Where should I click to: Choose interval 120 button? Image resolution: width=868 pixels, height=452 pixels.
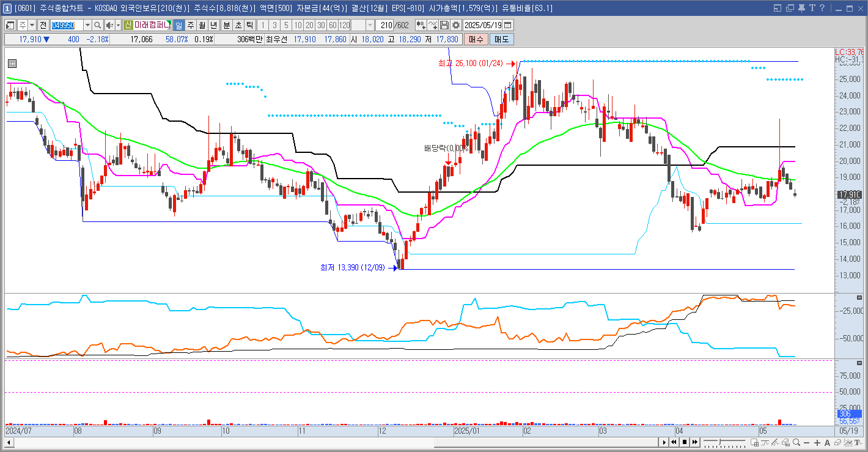(x=344, y=25)
